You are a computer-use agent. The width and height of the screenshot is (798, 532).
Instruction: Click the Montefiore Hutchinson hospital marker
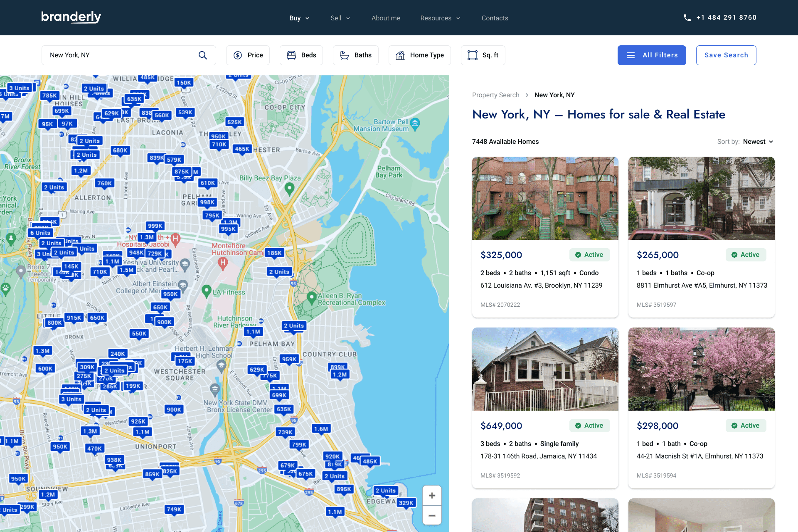tap(223, 262)
